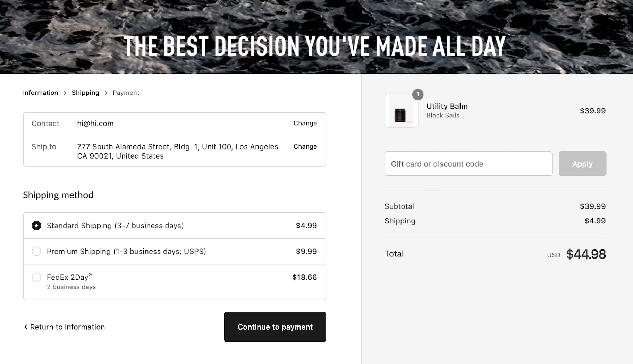Screen dimensions: 633x364
Task: Select FedEx 2Day shipping option
Action: (x=36, y=277)
